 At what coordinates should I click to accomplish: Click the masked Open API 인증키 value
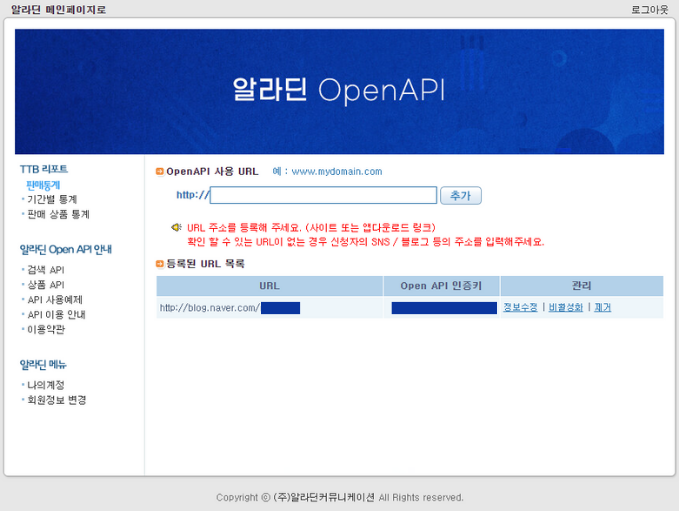[x=444, y=308]
